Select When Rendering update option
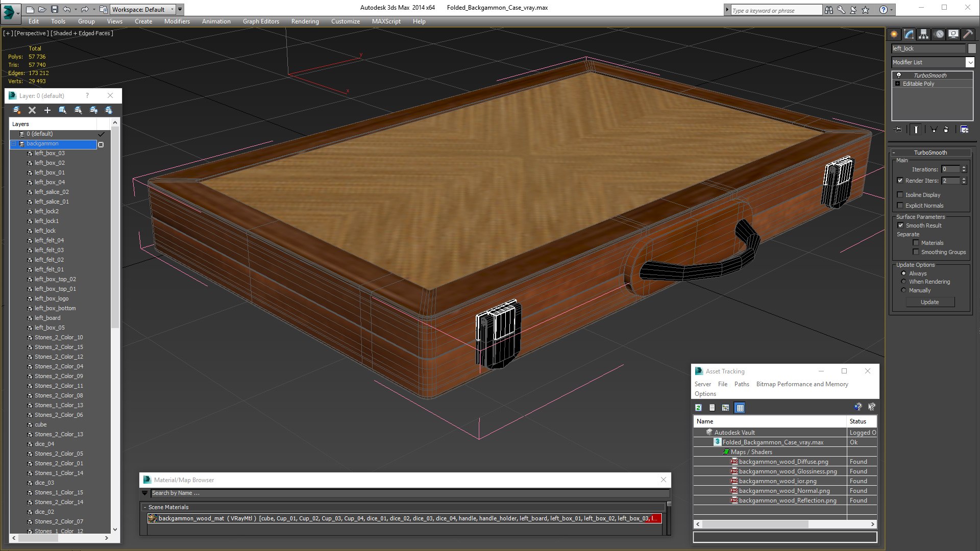The image size is (980, 551). pos(904,282)
